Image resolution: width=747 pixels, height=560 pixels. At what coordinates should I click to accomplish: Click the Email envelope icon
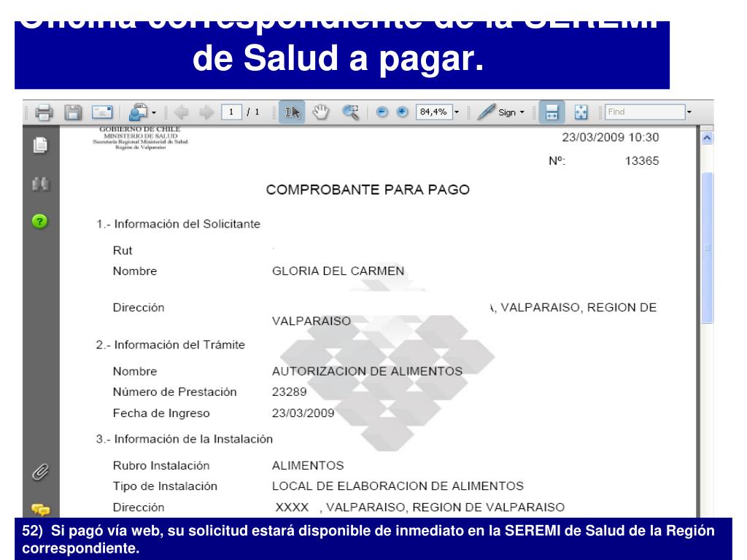pos(102,112)
